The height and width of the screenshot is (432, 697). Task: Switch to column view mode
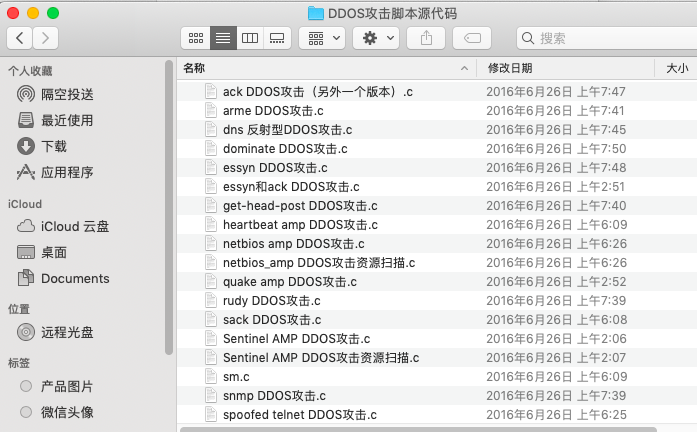[x=250, y=38]
